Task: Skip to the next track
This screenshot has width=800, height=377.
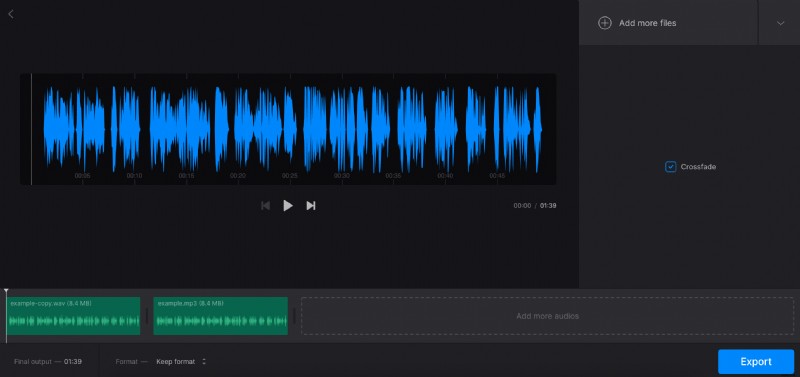Action: pos(311,206)
